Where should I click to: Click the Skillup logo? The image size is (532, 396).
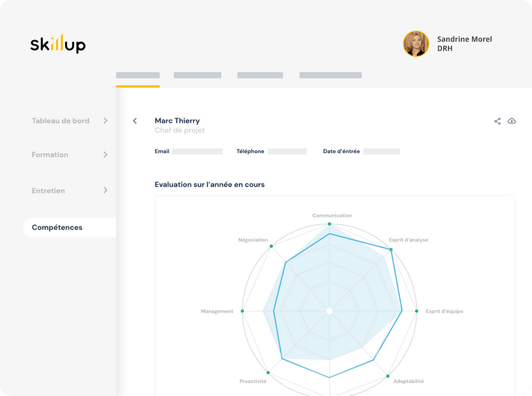click(x=58, y=44)
